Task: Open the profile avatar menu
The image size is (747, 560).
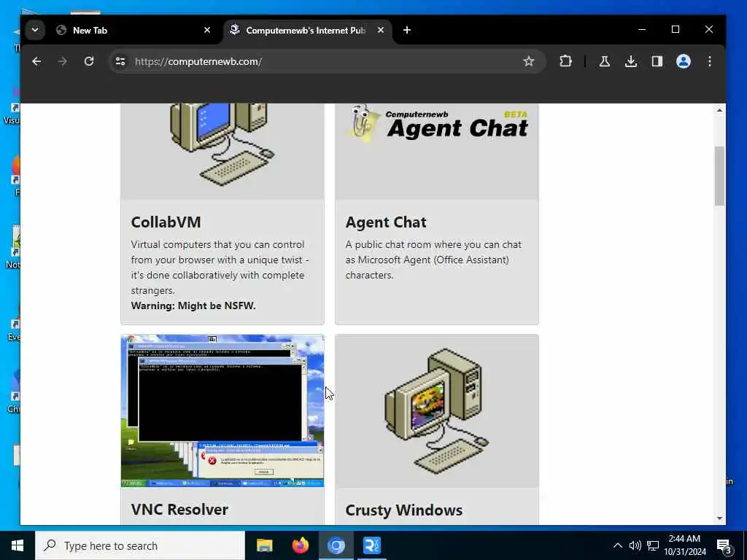Action: coord(683,61)
